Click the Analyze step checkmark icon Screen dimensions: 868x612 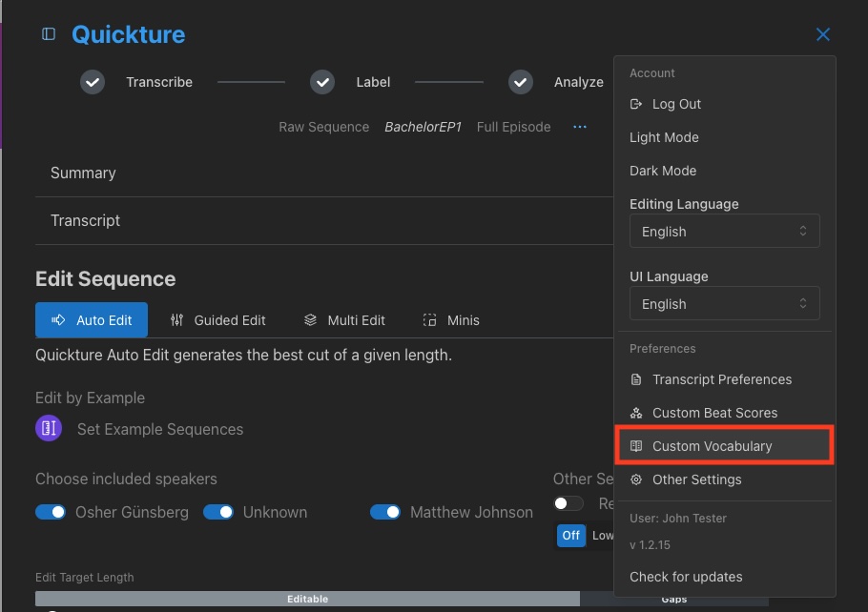[x=521, y=82]
